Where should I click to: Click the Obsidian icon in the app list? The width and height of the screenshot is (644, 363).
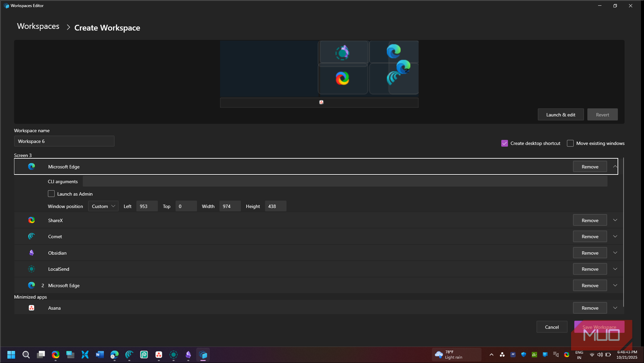click(31, 253)
